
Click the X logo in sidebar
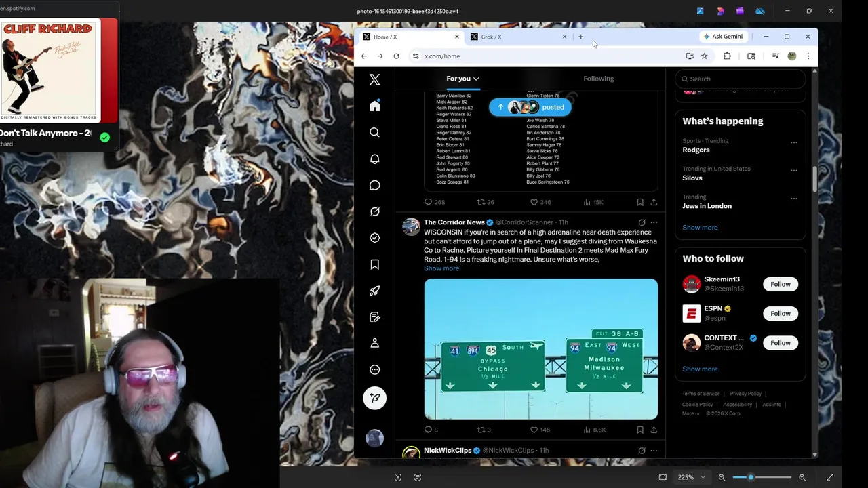(x=374, y=80)
